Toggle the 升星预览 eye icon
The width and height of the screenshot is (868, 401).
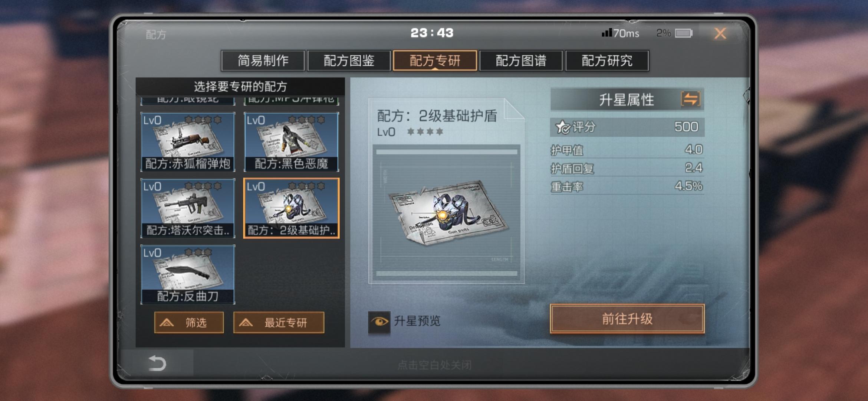click(x=379, y=322)
